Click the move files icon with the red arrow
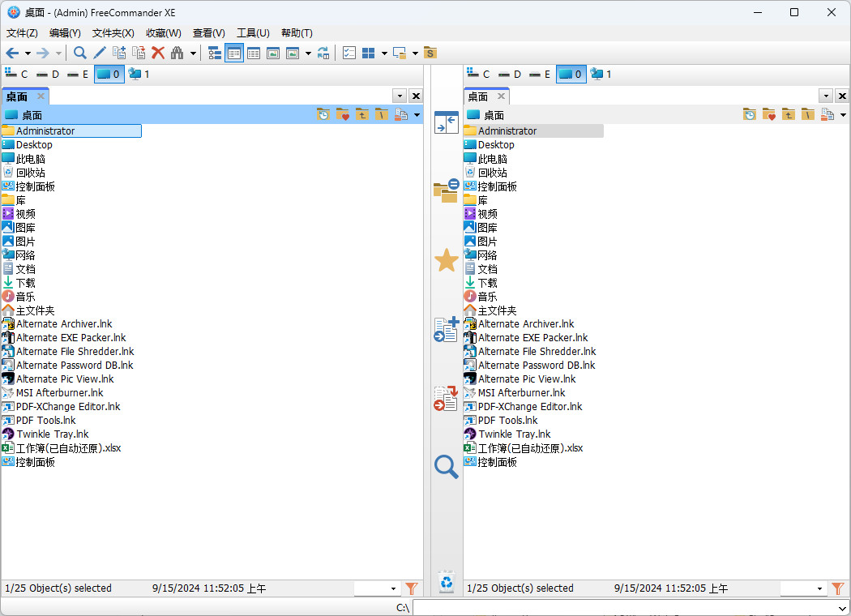This screenshot has height=616, width=851. (139, 53)
